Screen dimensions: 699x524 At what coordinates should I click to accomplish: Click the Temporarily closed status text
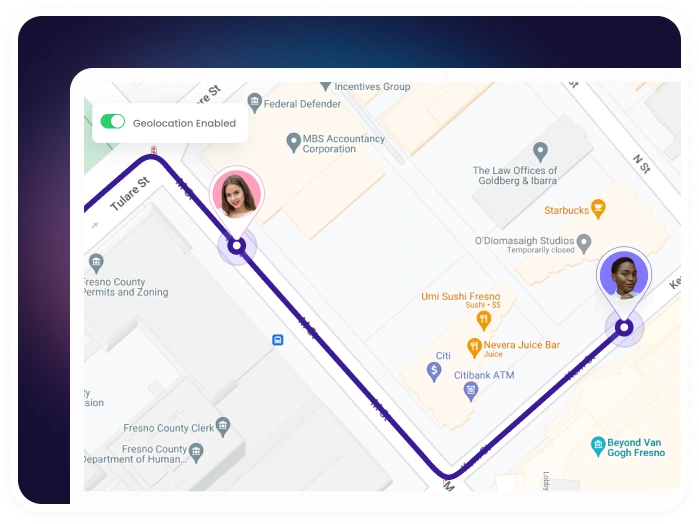tap(540, 250)
